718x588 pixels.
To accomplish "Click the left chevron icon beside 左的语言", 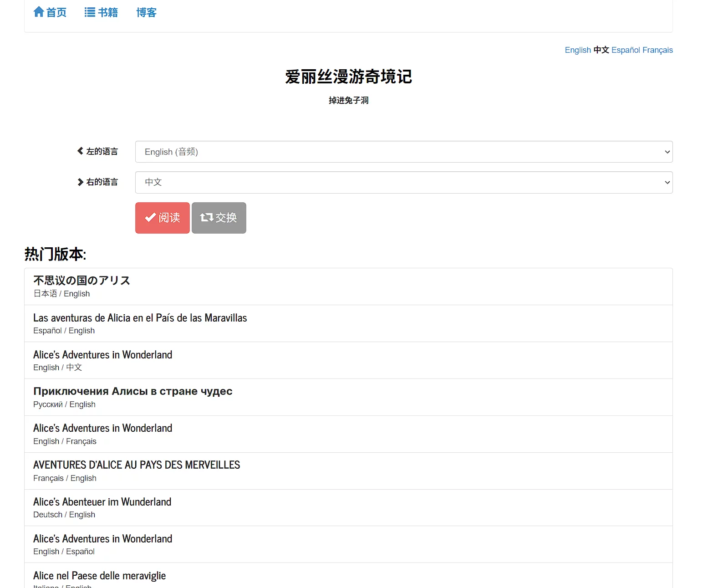I will point(80,151).
